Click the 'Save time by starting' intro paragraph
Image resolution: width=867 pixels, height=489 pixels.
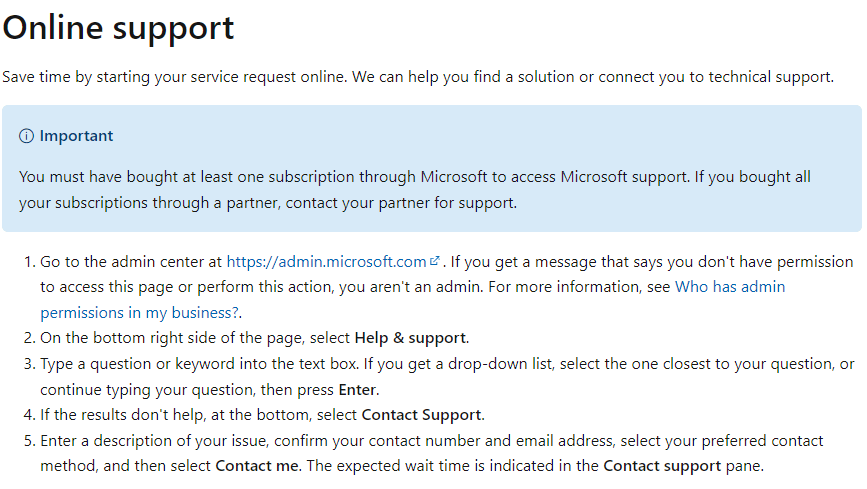tap(418, 77)
